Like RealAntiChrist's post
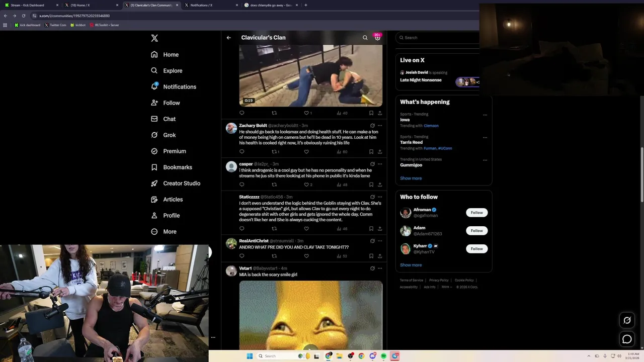The width and height of the screenshot is (644, 362). pos(306,256)
